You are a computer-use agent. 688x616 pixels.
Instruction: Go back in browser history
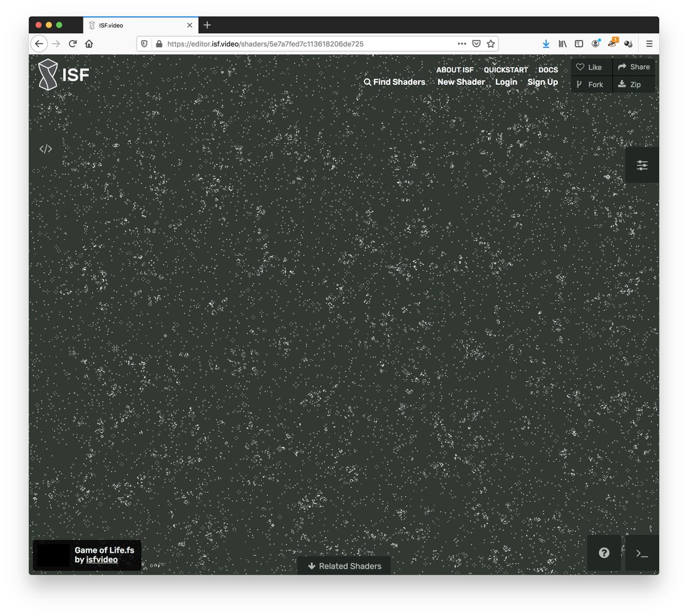click(39, 44)
